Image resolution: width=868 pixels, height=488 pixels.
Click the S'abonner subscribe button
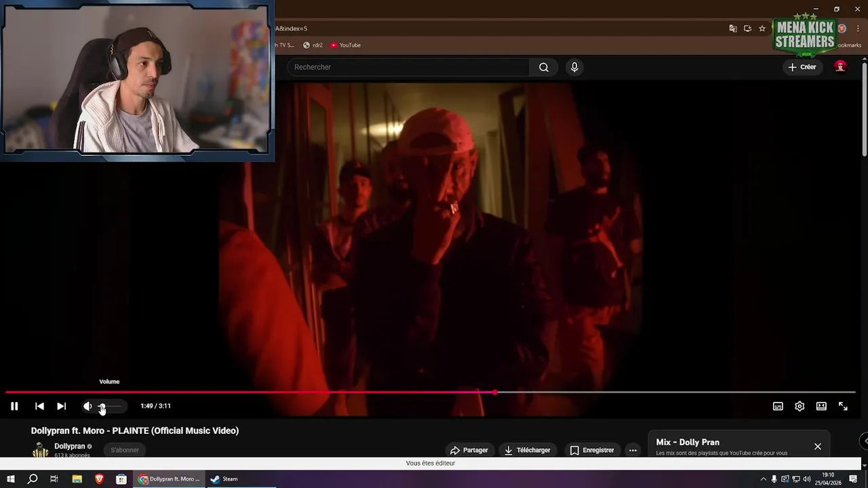(125, 450)
